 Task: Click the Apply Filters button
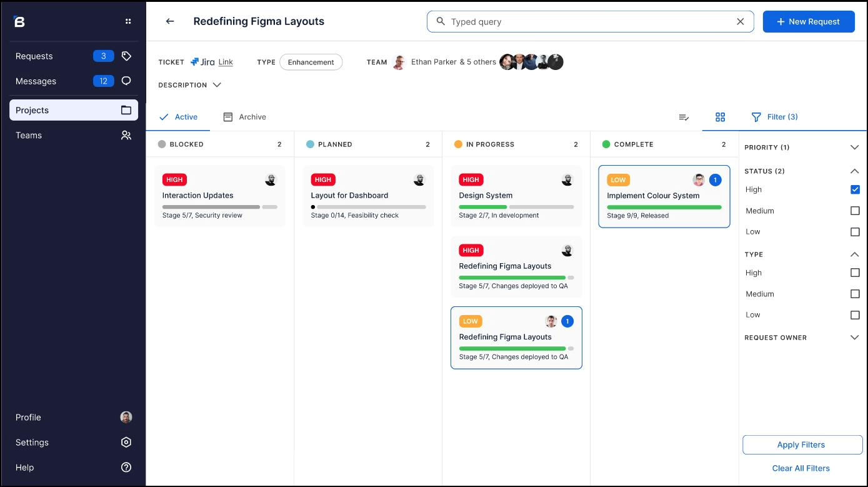(x=802, y=445)
